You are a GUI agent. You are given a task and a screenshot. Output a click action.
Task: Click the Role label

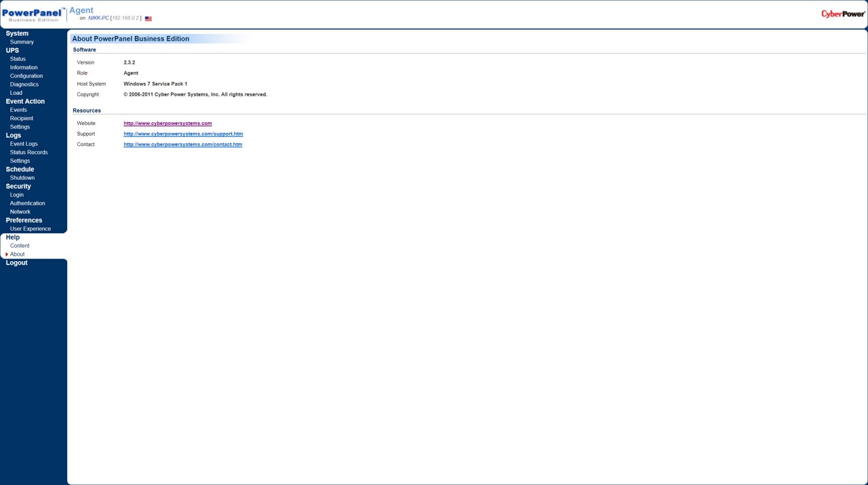(82, 73)
